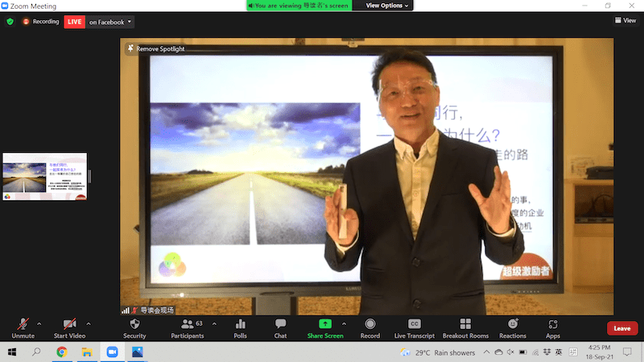This screenshot has height=362, width=644.
Task: Open Zoom Apps
Action: pyautogui.click(x=553, y=327)
